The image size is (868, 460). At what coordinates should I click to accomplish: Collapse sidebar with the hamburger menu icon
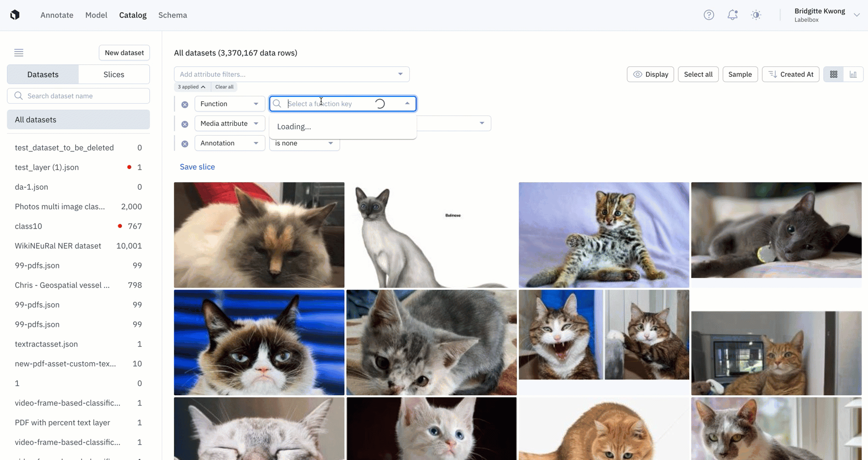(19, 53)
